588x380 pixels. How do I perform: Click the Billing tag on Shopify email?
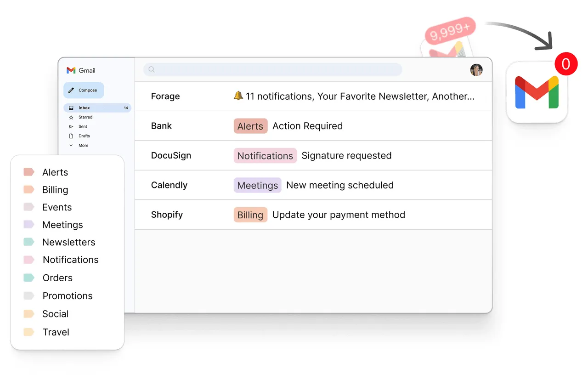click(x=250, y=215)
